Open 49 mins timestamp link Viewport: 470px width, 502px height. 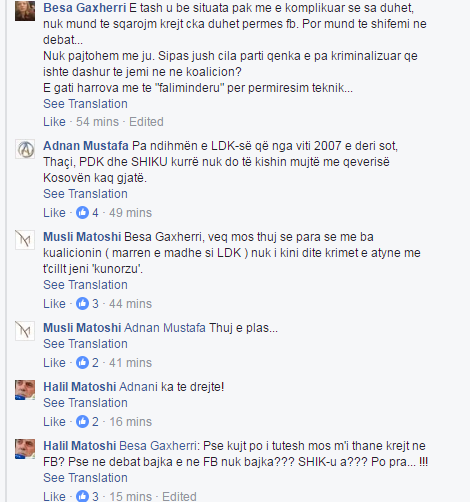(x=130, y=213)
